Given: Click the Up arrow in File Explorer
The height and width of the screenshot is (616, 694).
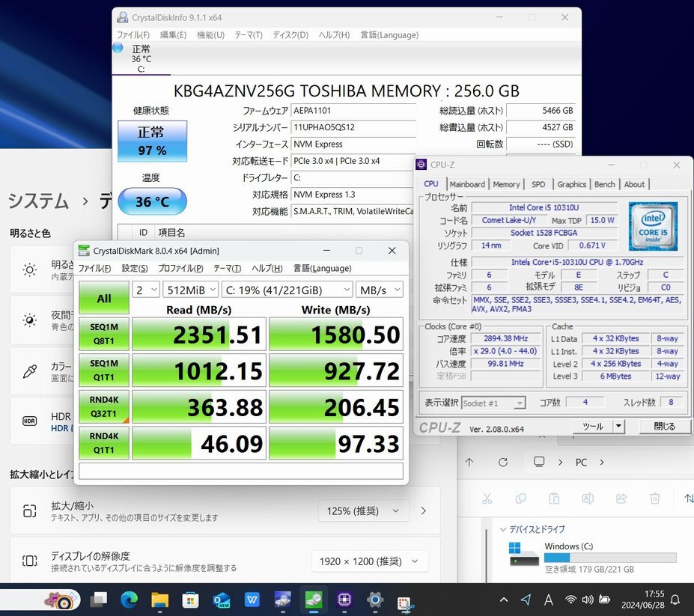Looking at the screenshot, I should click(469, 463).
